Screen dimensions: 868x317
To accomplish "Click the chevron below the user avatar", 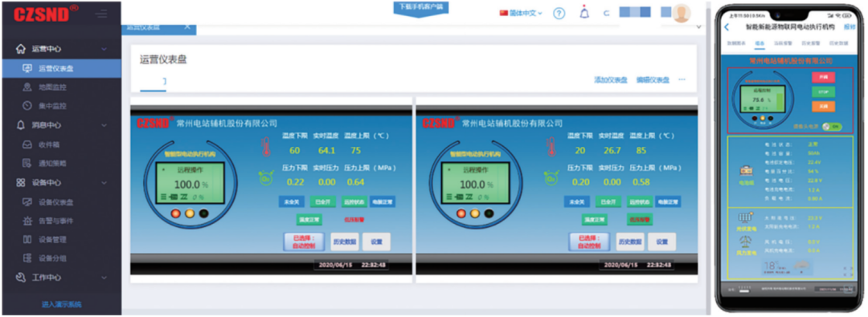I will [x=698, y=26].
